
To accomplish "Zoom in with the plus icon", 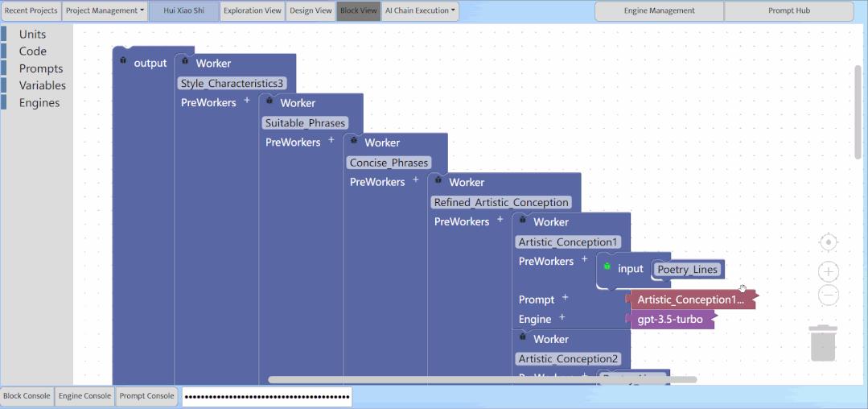I will point(829,271).
